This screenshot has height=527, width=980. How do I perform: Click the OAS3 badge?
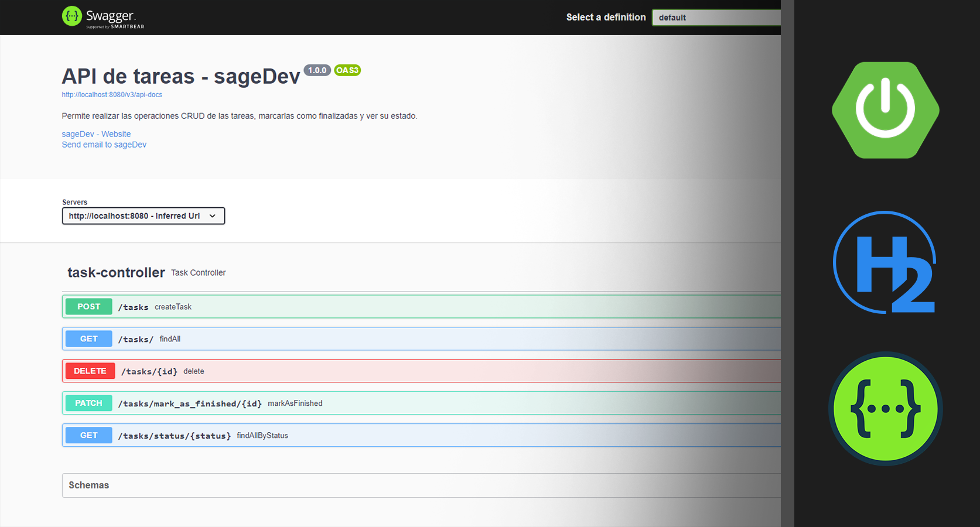pyautogui.click(x=347, y=70)
